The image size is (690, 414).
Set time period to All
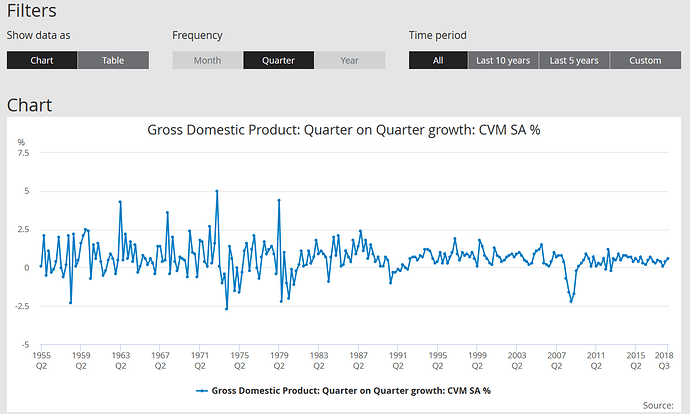[438, 60]
